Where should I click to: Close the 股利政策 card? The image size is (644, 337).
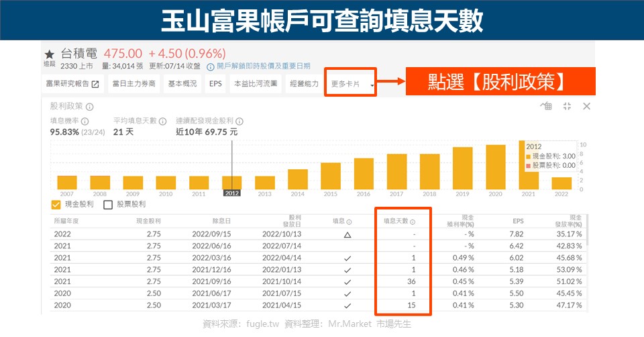[x=586, y=107]
